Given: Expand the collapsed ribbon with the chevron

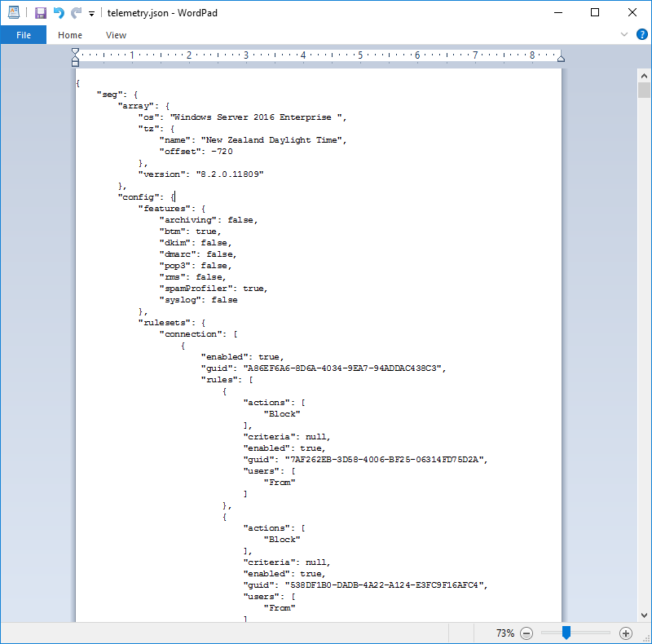Looking at the screenshot, I should pyautogui.click(x=624, y=34).
